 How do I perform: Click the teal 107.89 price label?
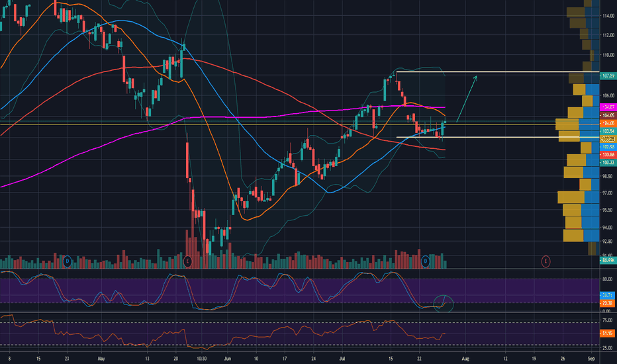[x=608, y=75]
